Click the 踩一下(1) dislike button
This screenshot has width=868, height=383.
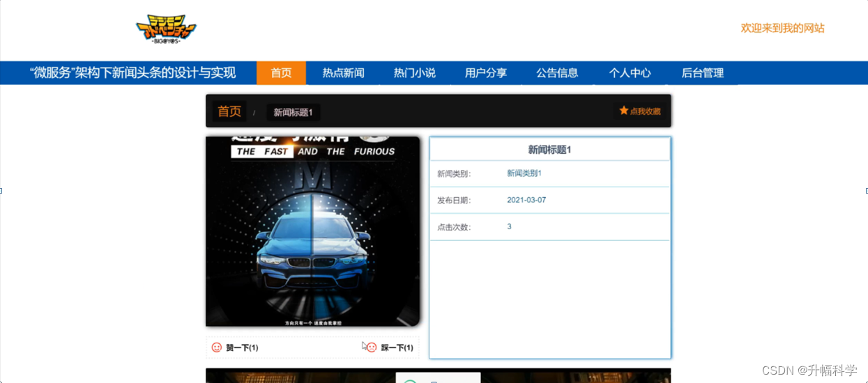pyautogui.click(x=390, y=347)
